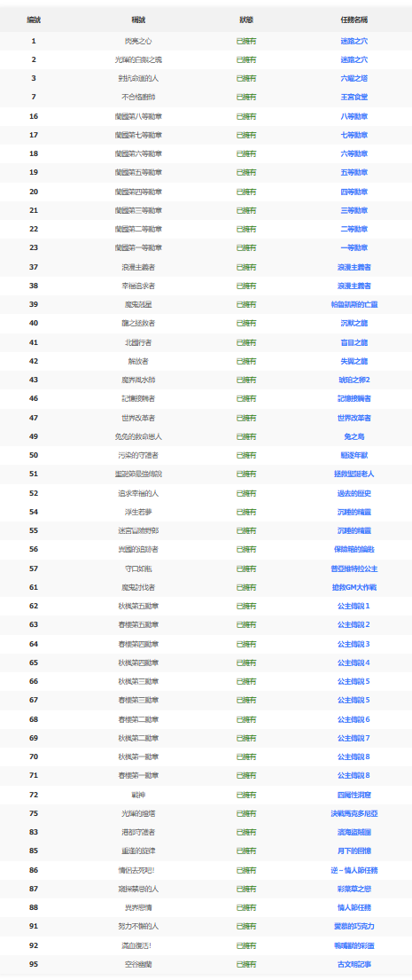
Task: Open the 琥珀之卵2 quest link
Action: tap(354, 380)
